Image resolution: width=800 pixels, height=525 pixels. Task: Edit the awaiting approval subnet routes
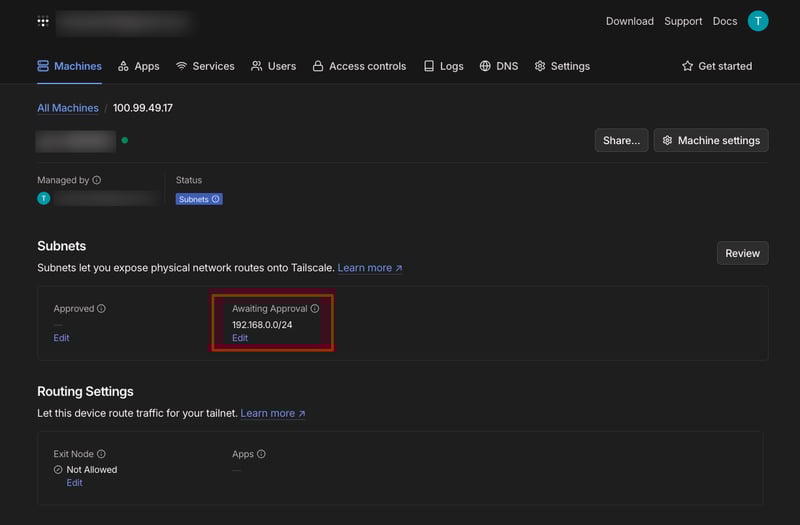point(240,338)
